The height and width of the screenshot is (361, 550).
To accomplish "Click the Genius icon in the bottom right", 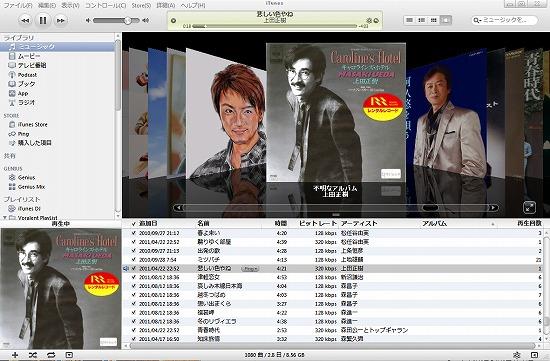I will point(516,355).
